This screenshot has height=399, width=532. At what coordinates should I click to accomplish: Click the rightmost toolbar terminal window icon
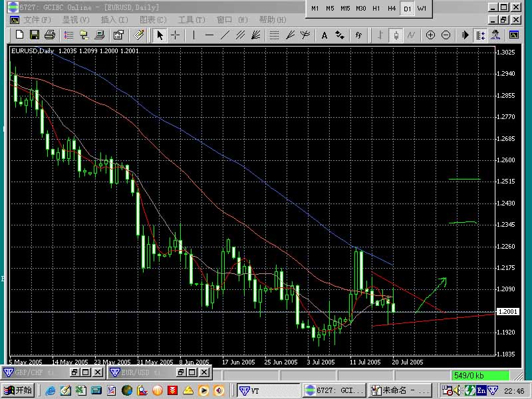click(514, 35)
